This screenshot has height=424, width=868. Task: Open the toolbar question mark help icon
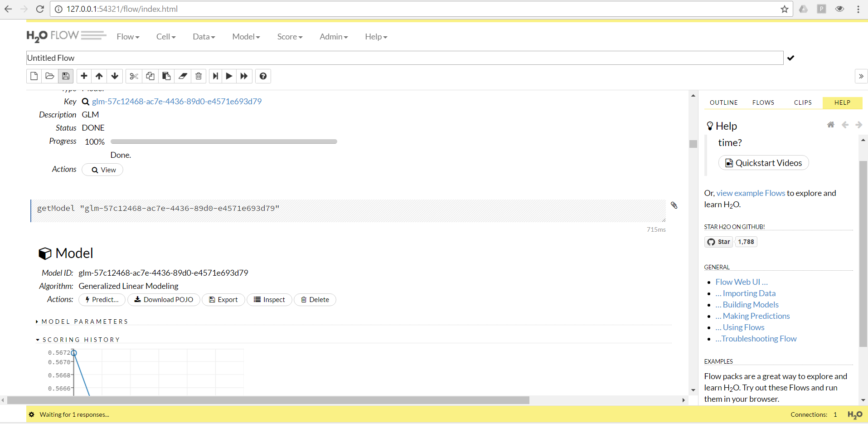click(263, 76)
